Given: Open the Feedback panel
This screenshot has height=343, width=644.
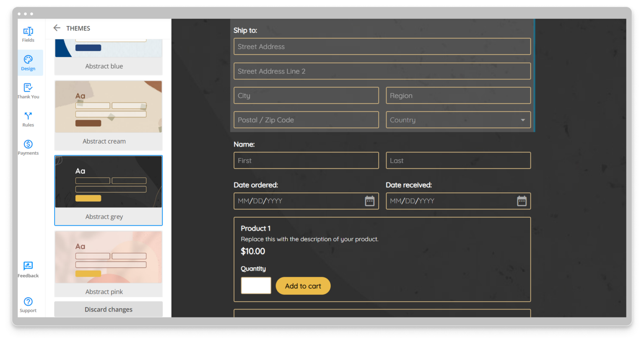Looking at the screenshot, I should 28,269.
